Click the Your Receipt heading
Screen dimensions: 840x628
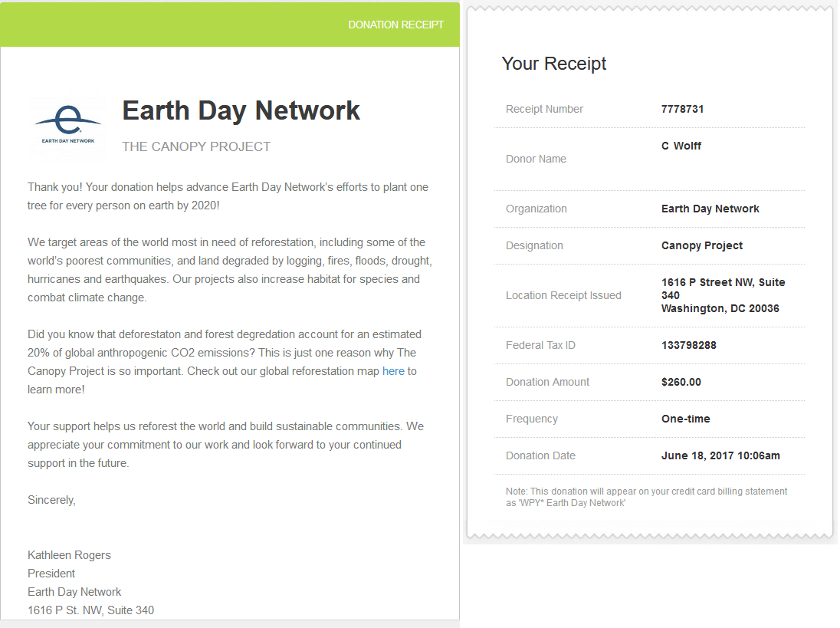click(x=553, y=64)
